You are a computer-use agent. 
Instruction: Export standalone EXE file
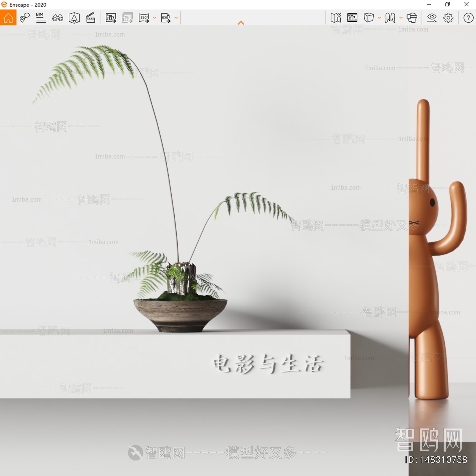click(166, 18)
